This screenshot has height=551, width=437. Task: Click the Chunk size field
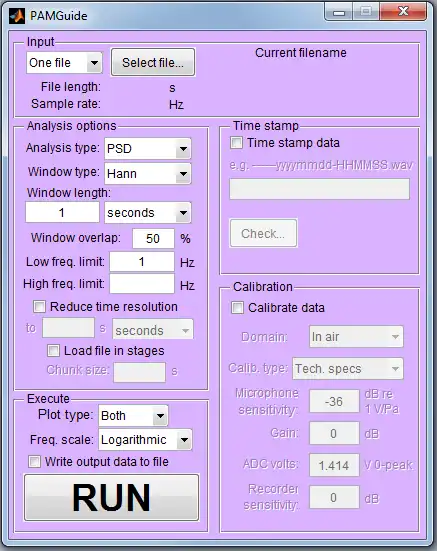(139, 372)
